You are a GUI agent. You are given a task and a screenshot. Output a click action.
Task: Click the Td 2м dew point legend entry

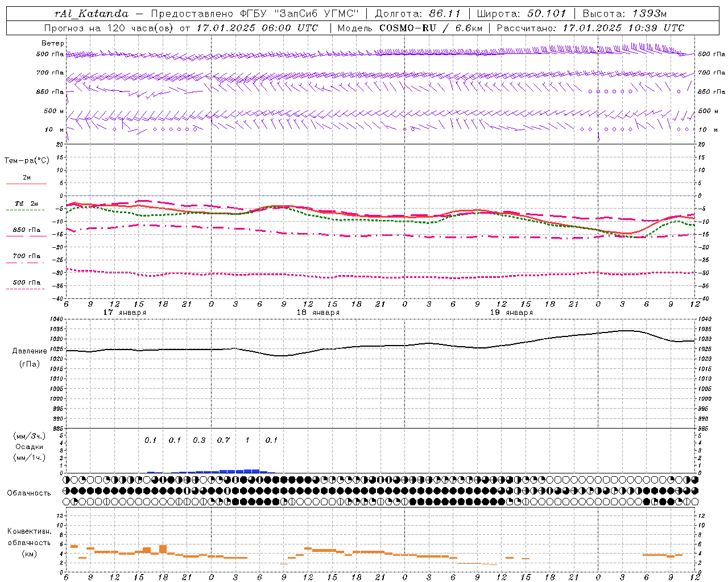[x=27, y=203]
